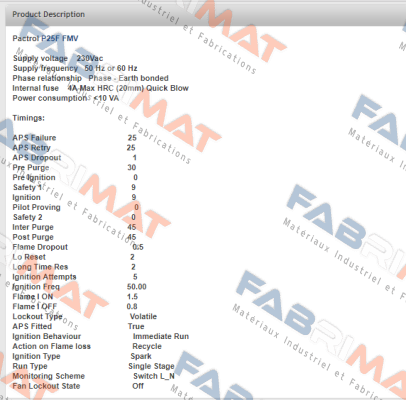Click the Pre Purge label
This screenshot has width=406, height=400.
tap(31, 168)
